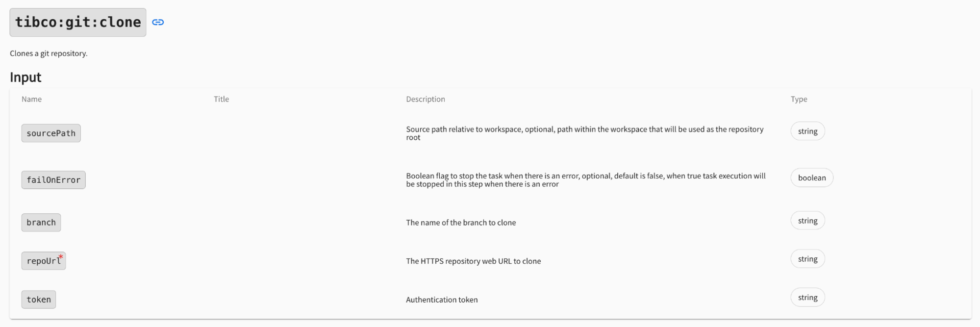Click the tibco:git:clone heading badge
The width and height of the screenshot is (980, 327).
tap(78, 22)
